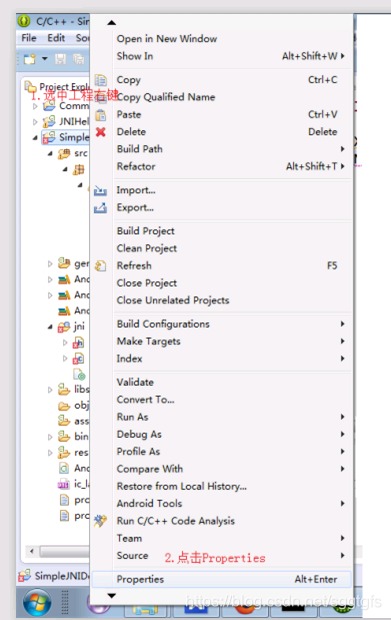Click Refresh in the context menu
The height and width of the screenshot is (620, 391).
coord(222,266)
